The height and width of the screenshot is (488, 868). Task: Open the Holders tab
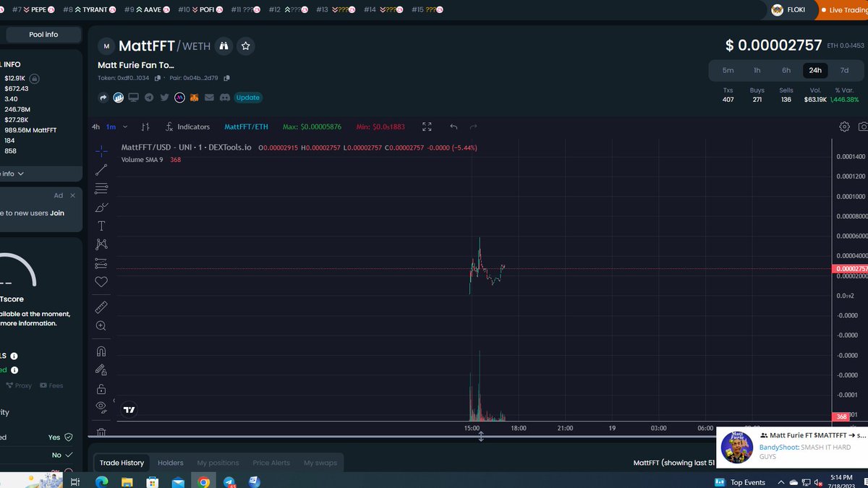click(x=171, y=463)
